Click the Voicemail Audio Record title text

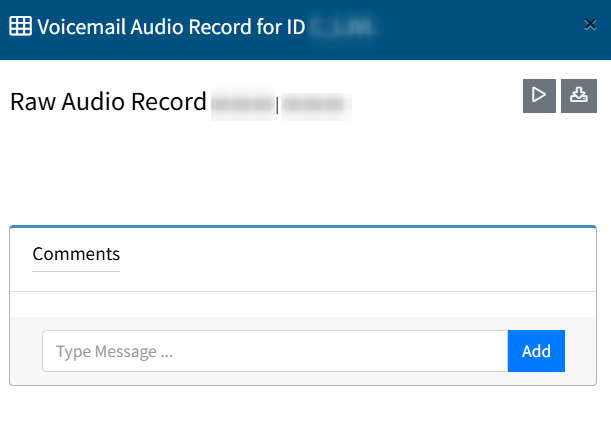pyautogui.click(x=170, y=27)
